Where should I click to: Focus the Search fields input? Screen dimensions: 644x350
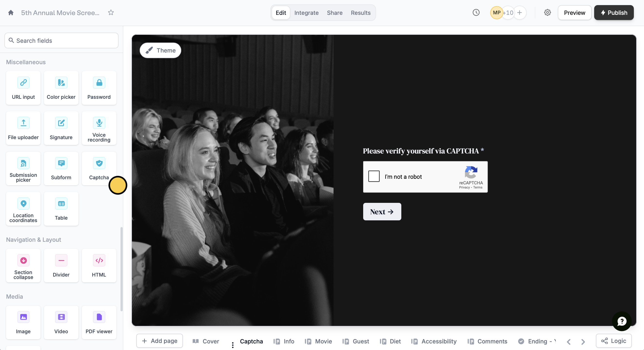61,41
